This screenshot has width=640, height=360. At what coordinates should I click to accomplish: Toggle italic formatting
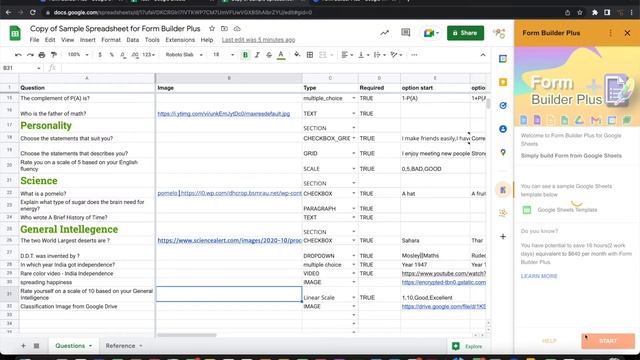(x=257, y=55)
